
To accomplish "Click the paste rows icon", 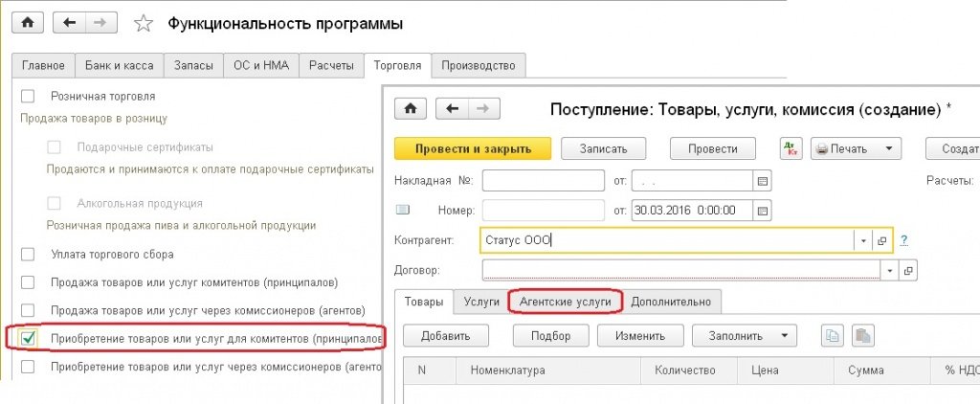I will tap(862, 336).
